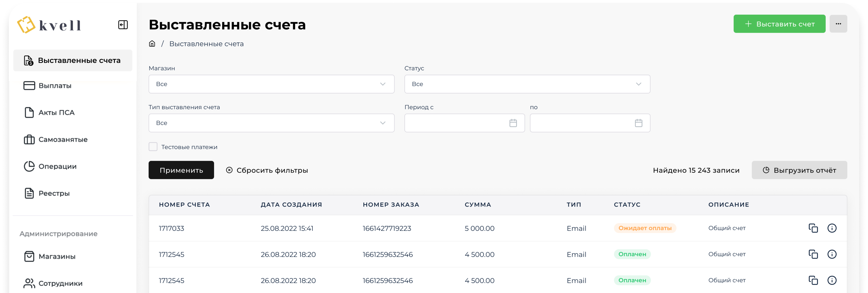Click the green Выставить счет button

coord(779,24)
